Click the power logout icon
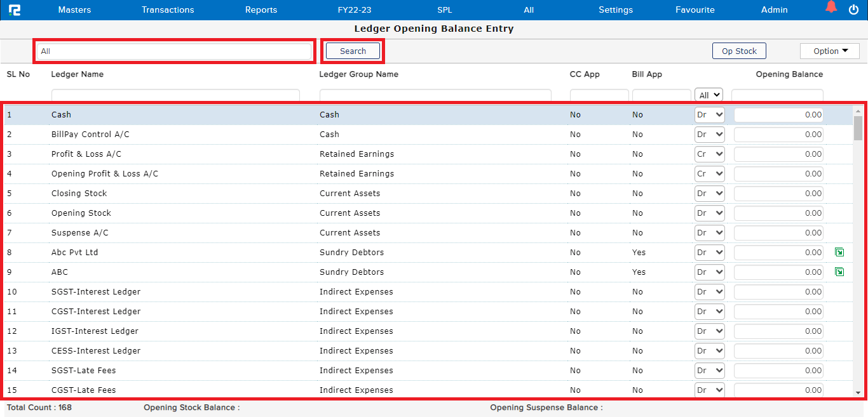The height and width of the screenshot is (417, 868). click(x=853, y=10)
